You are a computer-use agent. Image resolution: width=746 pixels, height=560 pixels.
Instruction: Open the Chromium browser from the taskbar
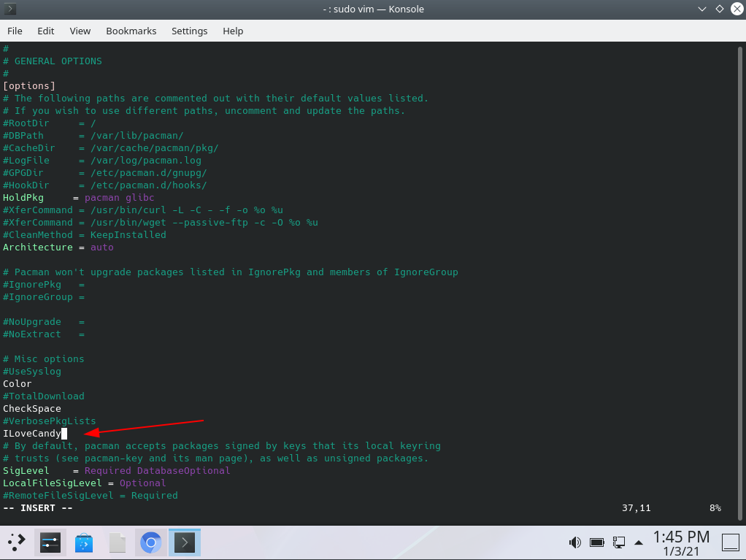pos(150,542)
